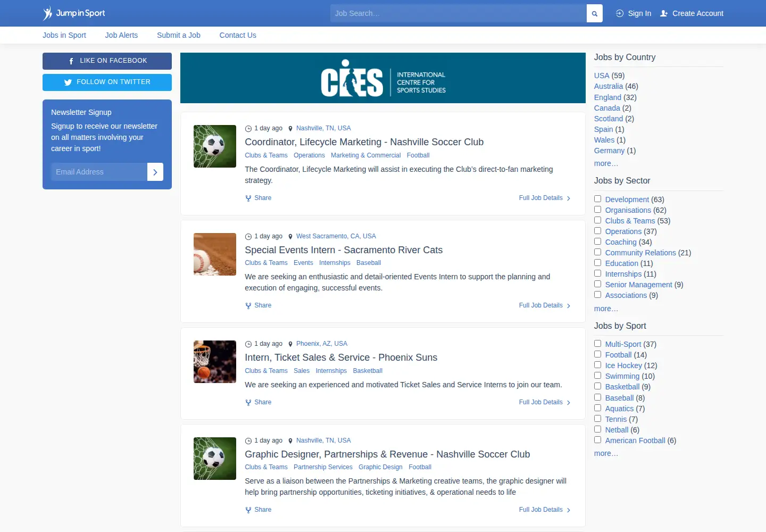Screen dimensions: 766x532
Task: Click the Twitter bird icon
Action: click(68, 82)
